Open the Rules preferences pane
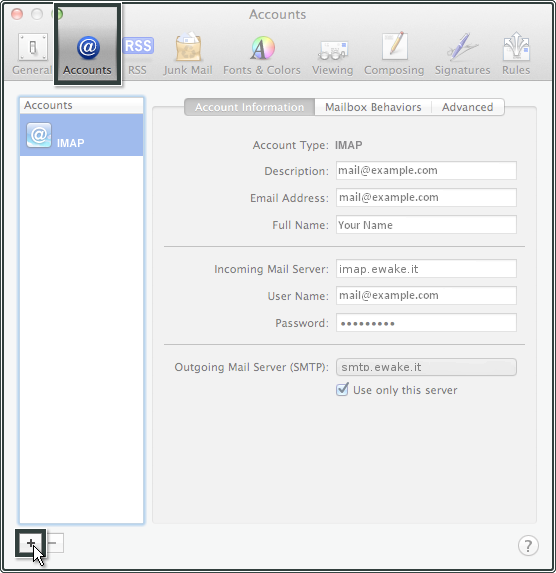 pyautogui.click(x=516, y=54)
